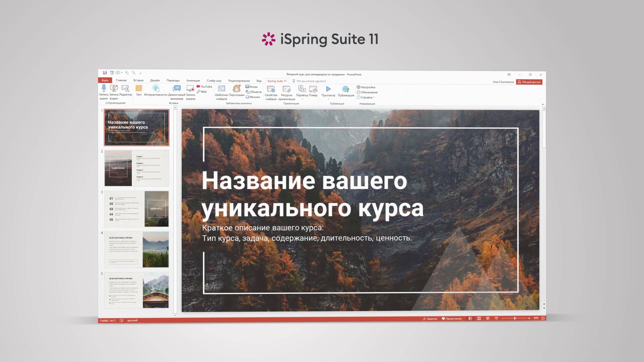Open Объекты content library
Viewport: 644px width, 362px height.
(254, 92)
